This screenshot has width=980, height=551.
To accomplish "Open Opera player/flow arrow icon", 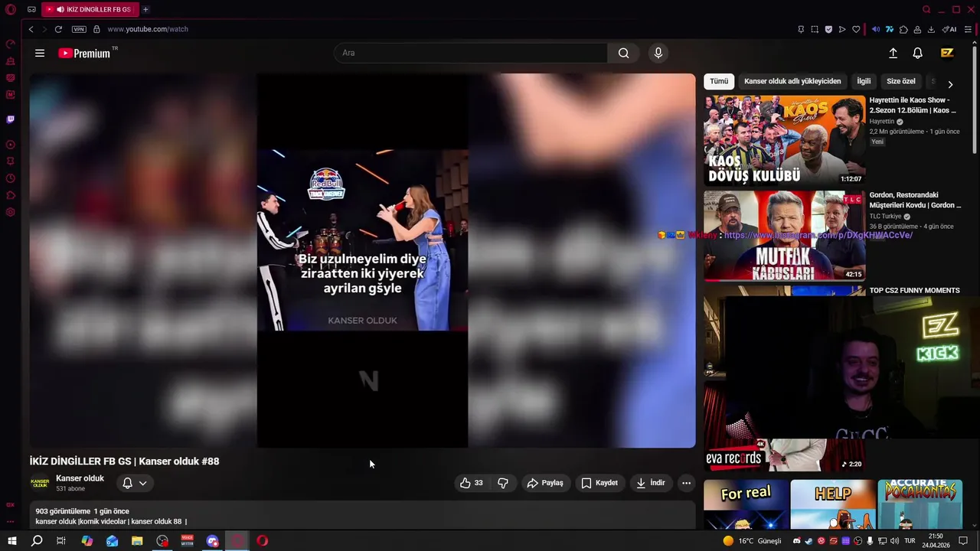I will (842, 29).
